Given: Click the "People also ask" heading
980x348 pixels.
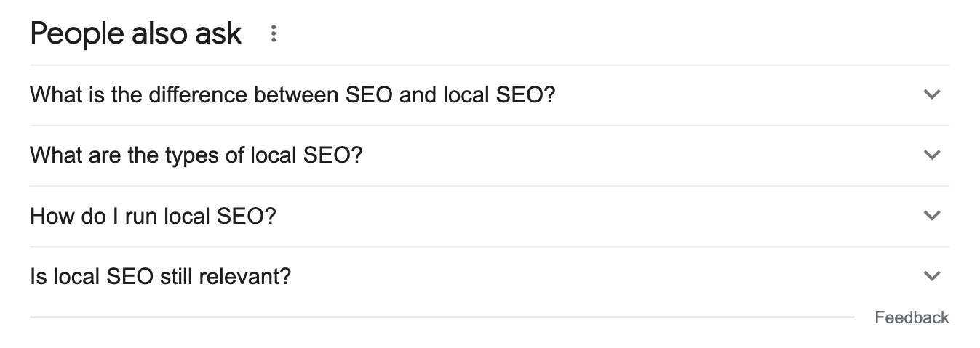Looking at the screenshot, I should (x=136, y=34).
